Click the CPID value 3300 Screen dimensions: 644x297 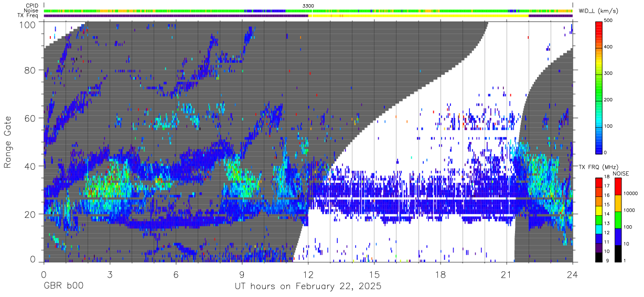click(308, 6)
